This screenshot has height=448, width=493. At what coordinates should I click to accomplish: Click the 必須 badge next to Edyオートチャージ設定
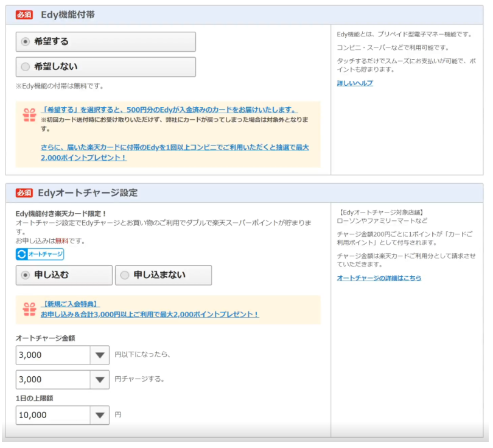[x=24, y=193]
